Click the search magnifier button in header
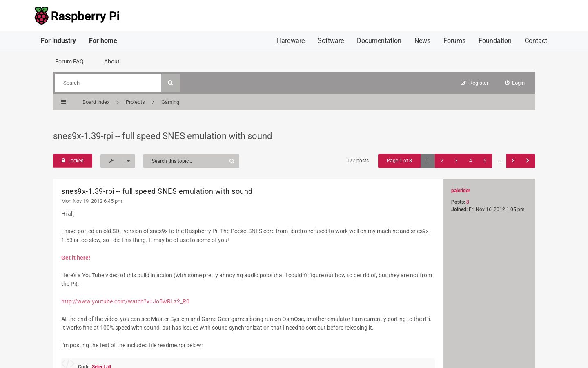This screenshot has width=588, height=368. [x=170, y=83]
